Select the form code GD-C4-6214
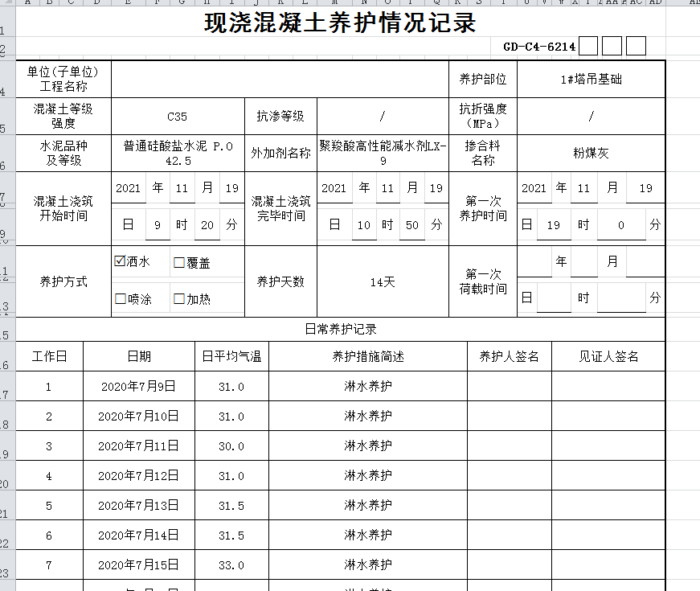 pos(539,47)
